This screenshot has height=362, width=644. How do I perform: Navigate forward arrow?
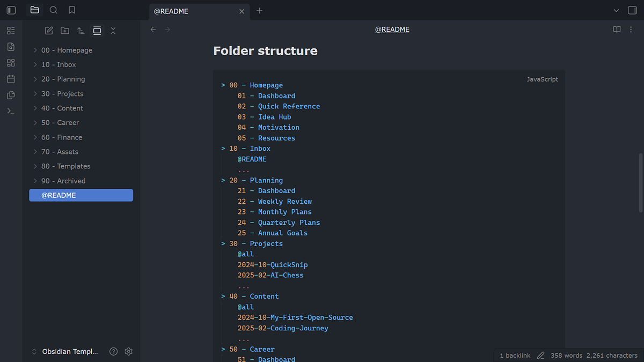(x=167, y=29)
